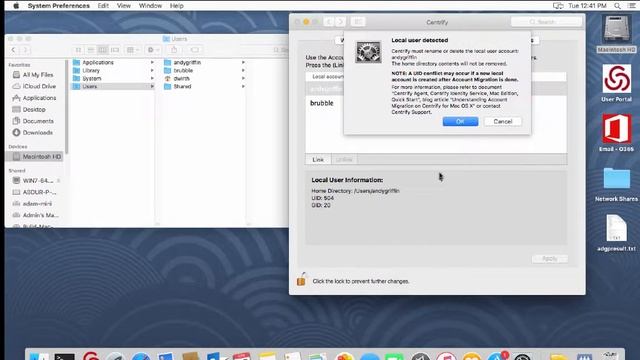Click the menu bar clock Tue 12:41 PM
The width and height of the screenshot is (640, 360).
(x=587, y=6)
